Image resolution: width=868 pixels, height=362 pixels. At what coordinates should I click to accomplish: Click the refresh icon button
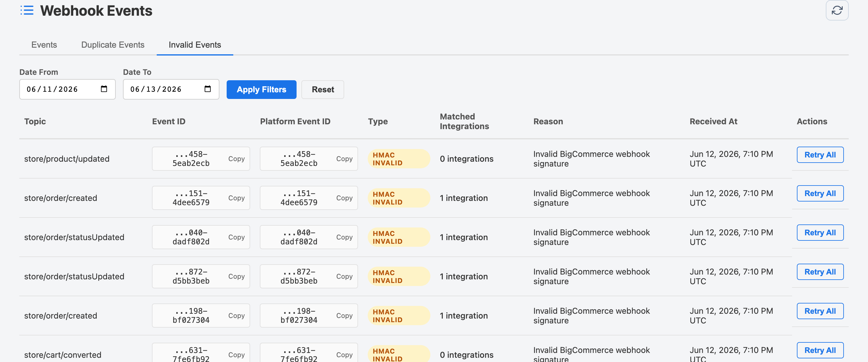(x=837, y=11)
